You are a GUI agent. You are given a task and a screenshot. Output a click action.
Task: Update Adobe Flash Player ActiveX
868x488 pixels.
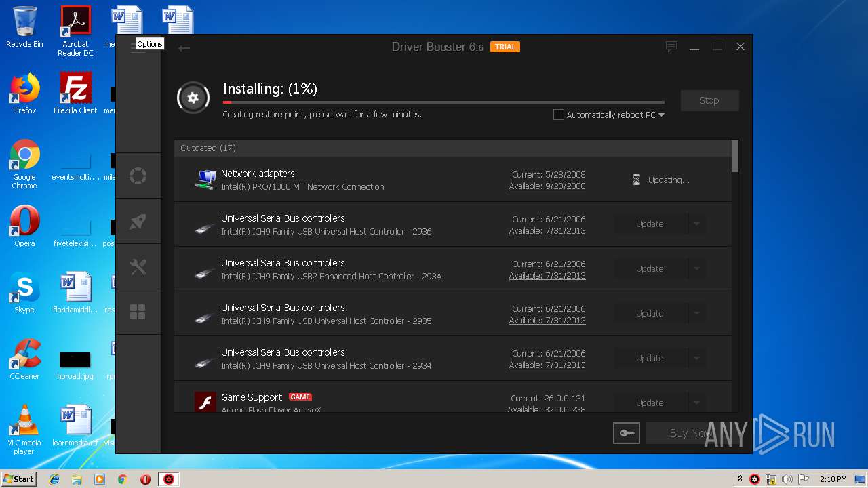point(650,403)
